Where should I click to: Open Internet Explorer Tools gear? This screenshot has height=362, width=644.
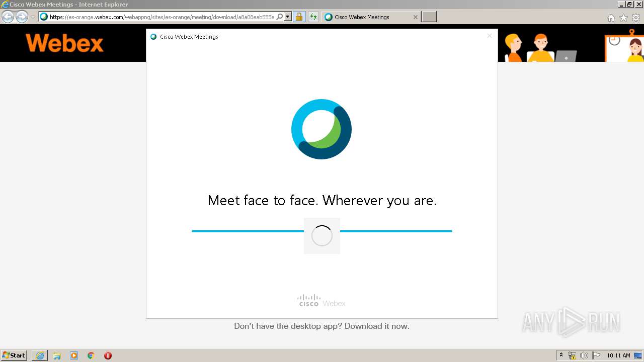pyautogui.click(x=636, y=18)
